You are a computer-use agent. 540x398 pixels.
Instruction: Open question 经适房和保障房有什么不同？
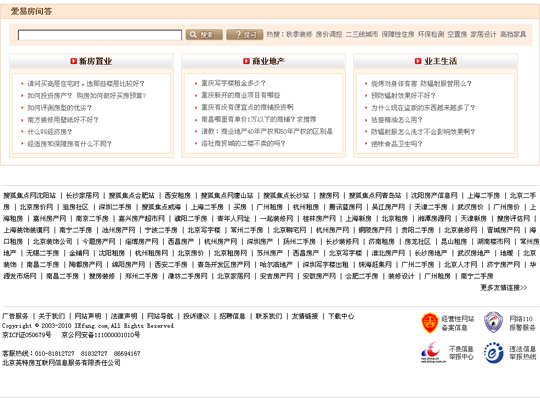[70, 144]
